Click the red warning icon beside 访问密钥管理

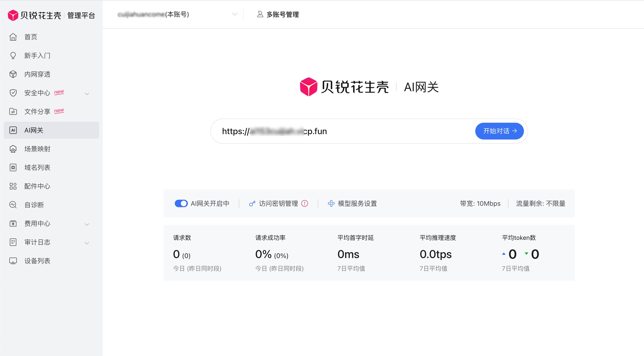[x=304, y=203]
